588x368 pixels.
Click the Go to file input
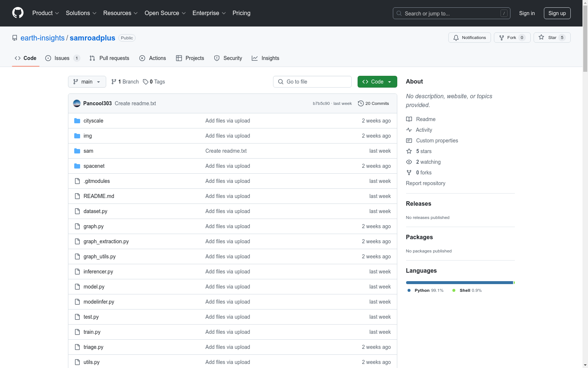click(x=312, y=82)
